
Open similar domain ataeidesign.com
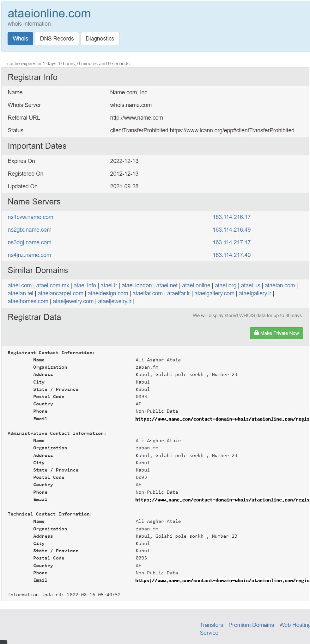pyautogui.click(x=108, y=293)
